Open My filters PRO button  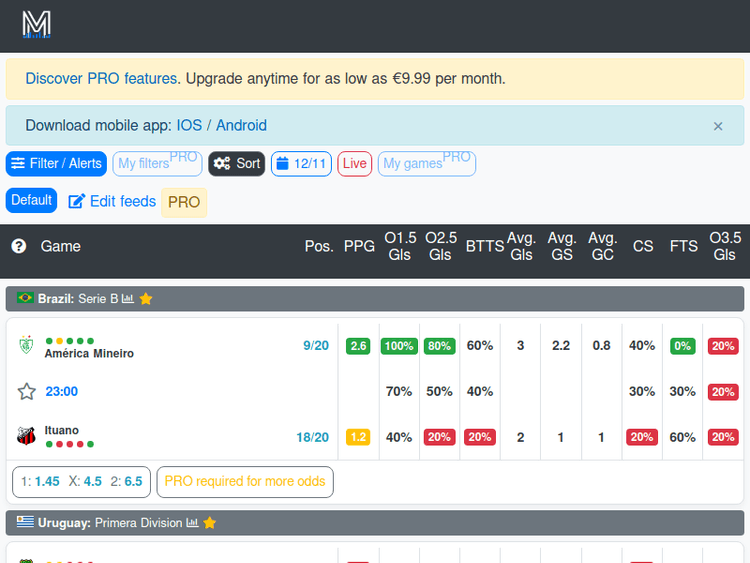pos(157,164)
